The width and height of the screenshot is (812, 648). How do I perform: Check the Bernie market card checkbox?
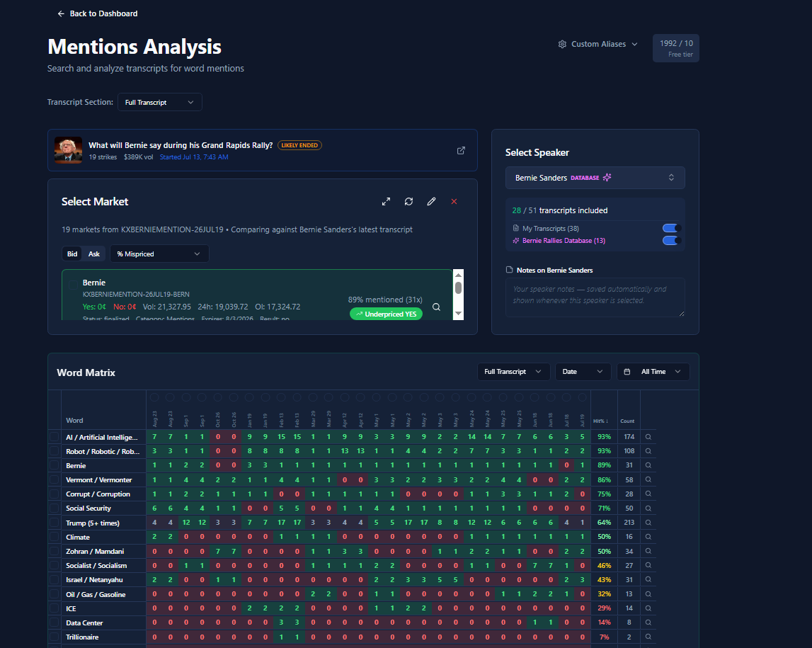(x=73, y=284)
